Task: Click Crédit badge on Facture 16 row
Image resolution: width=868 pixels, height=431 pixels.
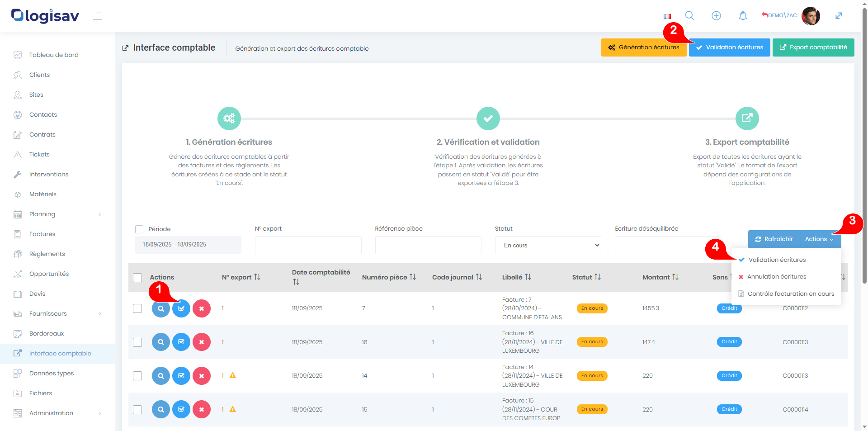Action: (729, 342)
